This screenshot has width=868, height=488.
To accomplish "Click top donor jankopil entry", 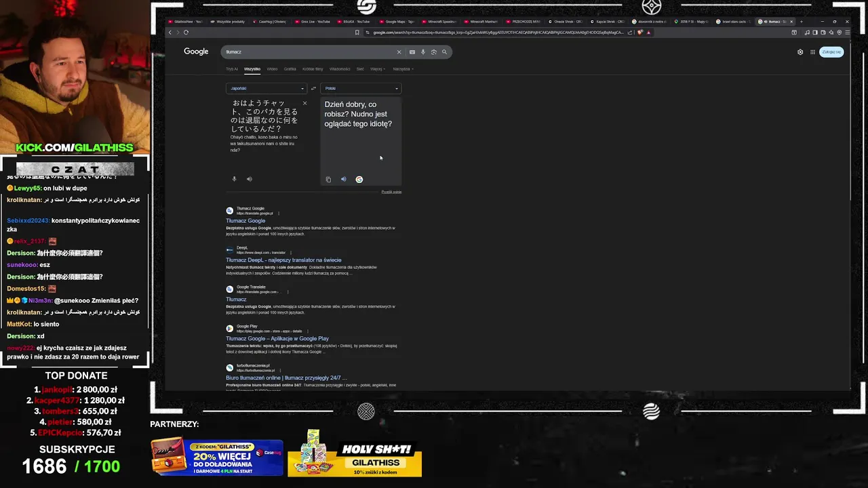I will point(75,390).
